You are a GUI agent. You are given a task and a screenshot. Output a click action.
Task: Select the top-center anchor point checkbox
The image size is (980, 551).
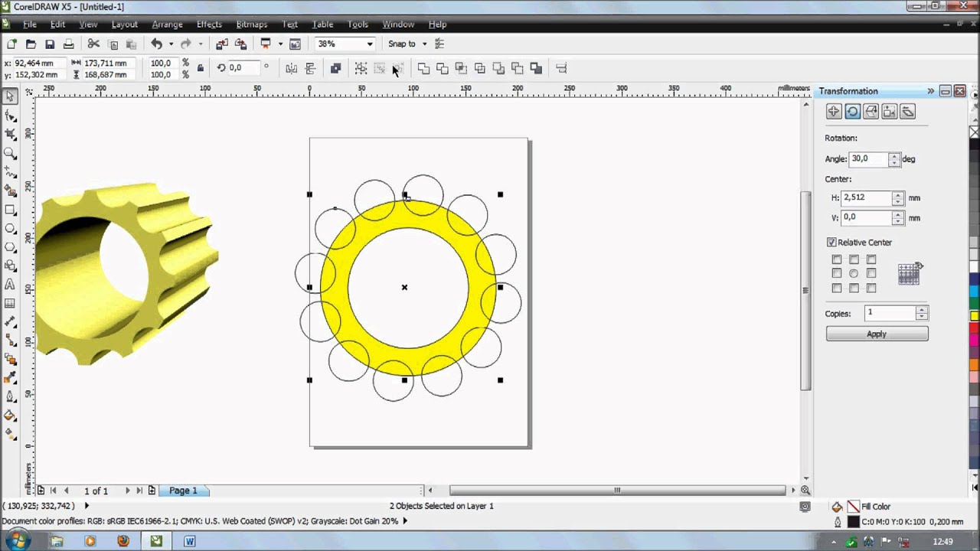point(854,259)
